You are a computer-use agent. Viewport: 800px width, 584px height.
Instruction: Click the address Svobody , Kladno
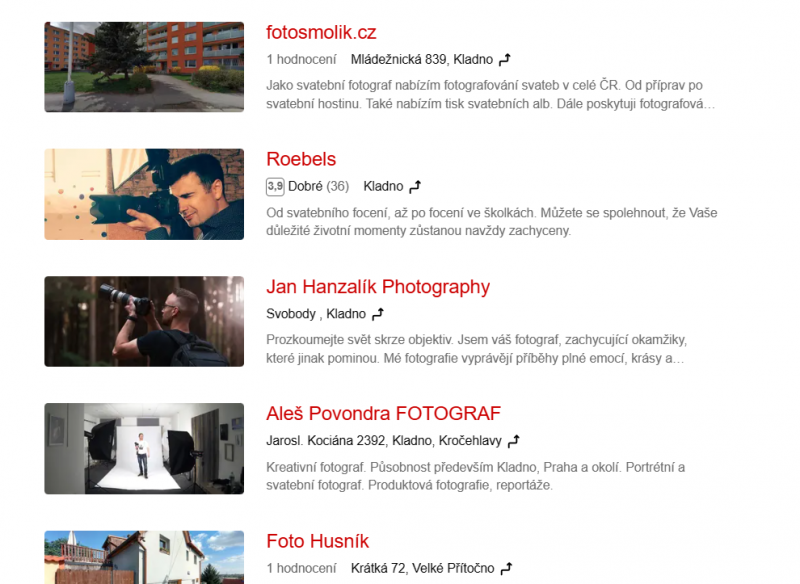pyautogui.click(x=316, y=314)
